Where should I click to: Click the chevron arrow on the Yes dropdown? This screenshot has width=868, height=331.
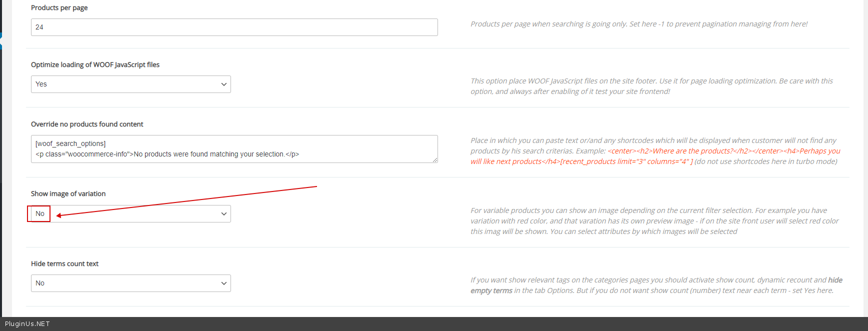(x=223, y=84)
